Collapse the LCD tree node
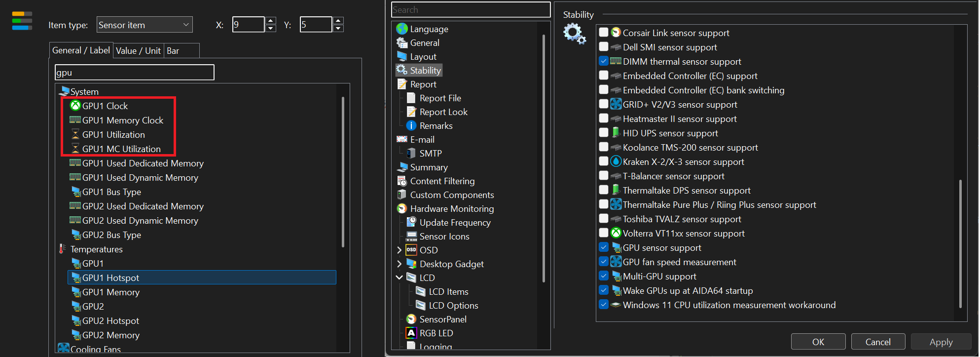Image resolution: width=980 pixels, height=357 pixels. pyautogui.click(x=399, y=278)
